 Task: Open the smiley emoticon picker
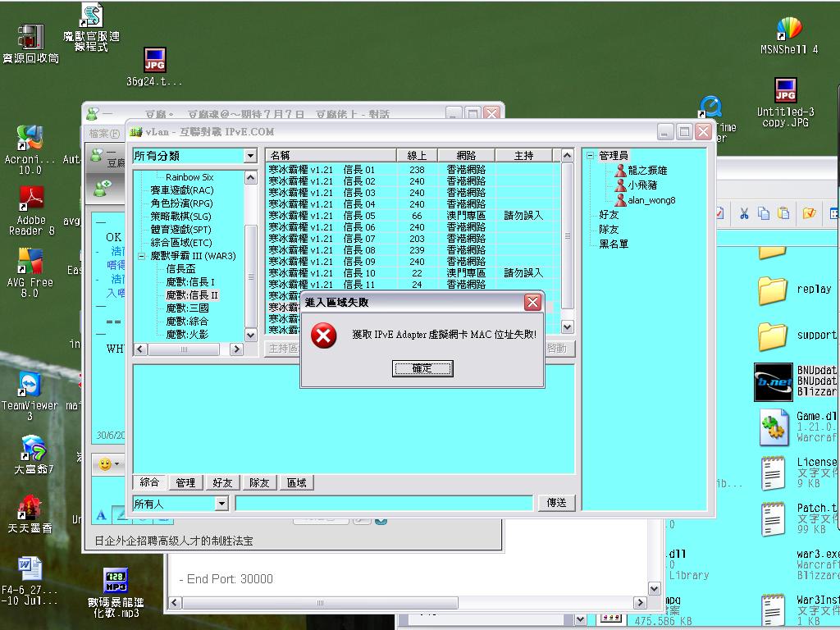point(105,465)
